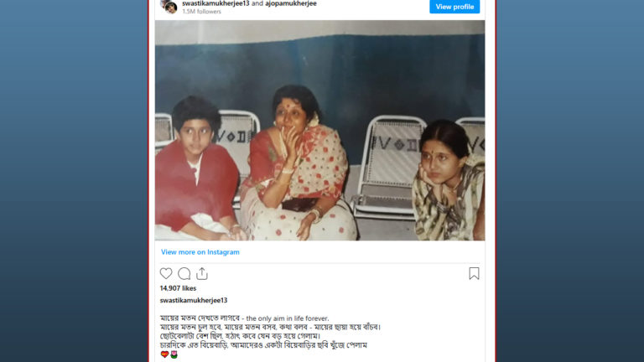Select the Bengali caption text
644x362 pixels.
[270, 332]
